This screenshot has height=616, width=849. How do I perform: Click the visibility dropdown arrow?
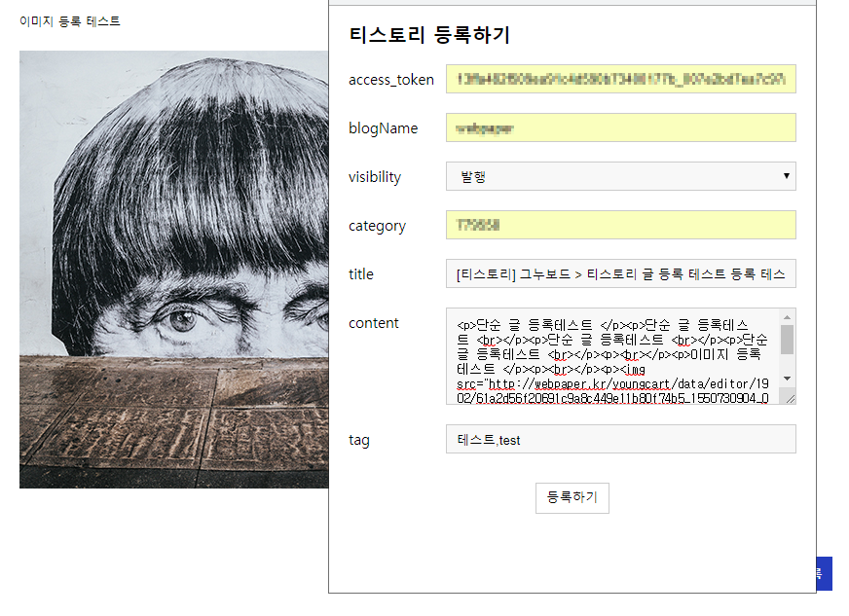tap(786, 176)
